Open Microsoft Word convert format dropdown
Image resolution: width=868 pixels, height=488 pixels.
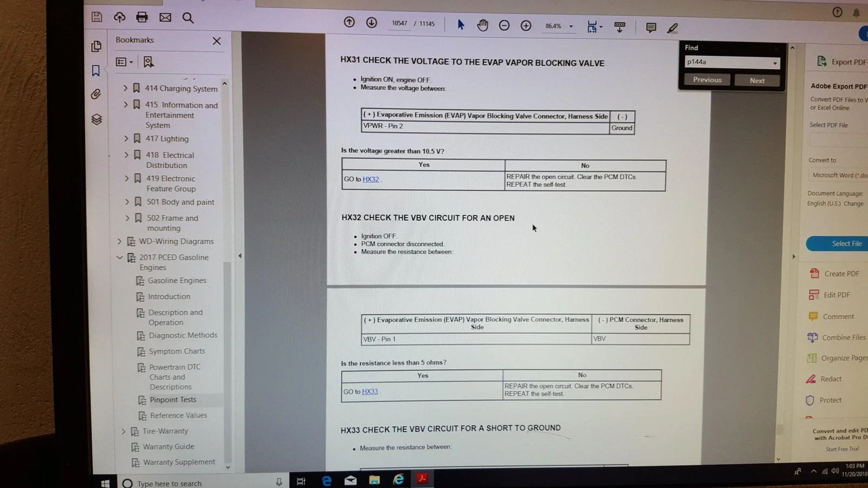coord(838,175)
